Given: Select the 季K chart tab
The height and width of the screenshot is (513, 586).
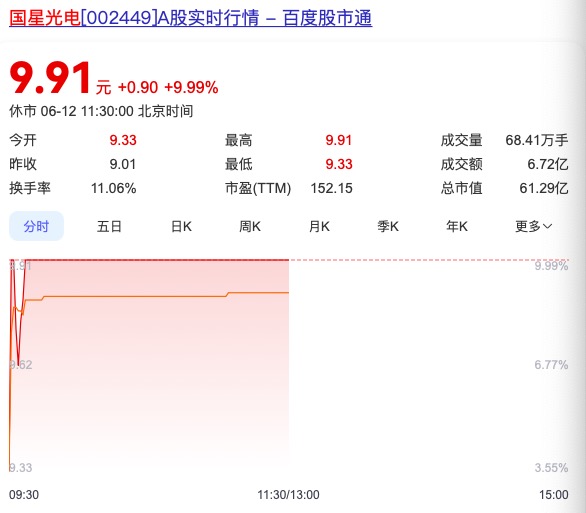Looking at the screenshot, I should [388, 226].
